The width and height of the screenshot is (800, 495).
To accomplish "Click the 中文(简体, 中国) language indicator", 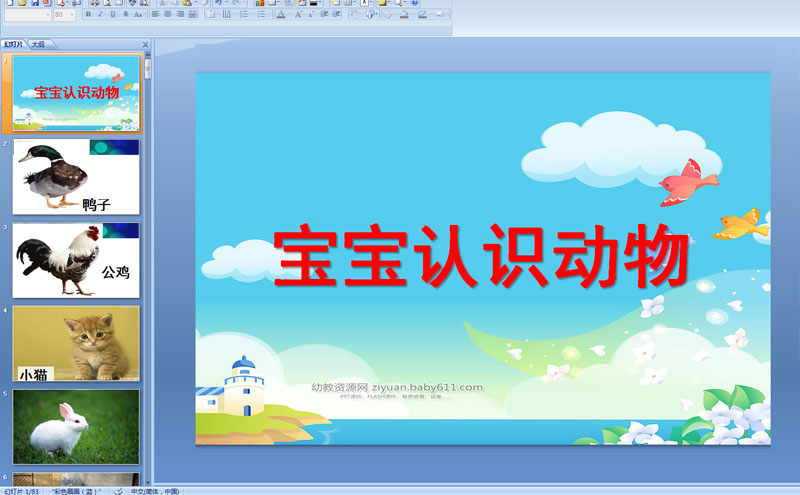I will 155,491.
